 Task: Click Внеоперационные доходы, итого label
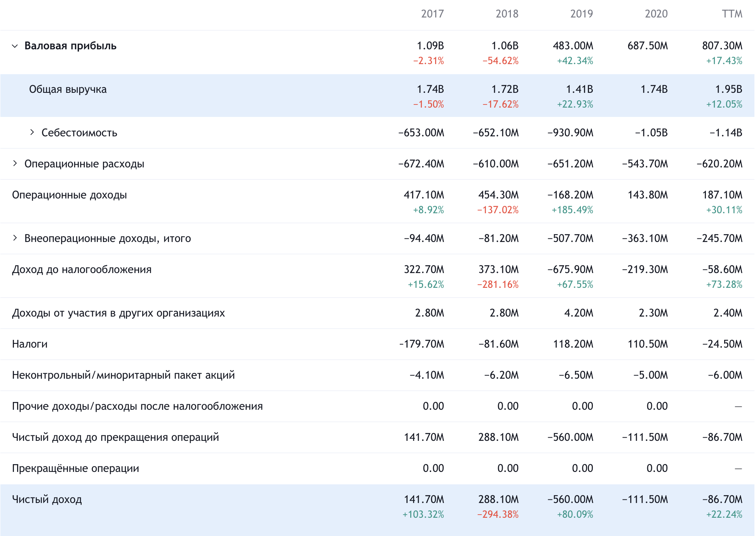point(108,238)
